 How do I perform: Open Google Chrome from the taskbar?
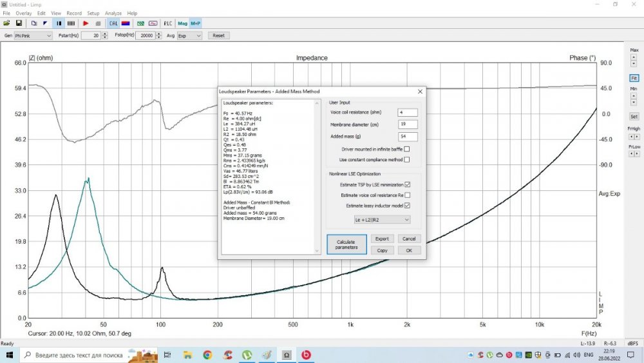[207, 355]
